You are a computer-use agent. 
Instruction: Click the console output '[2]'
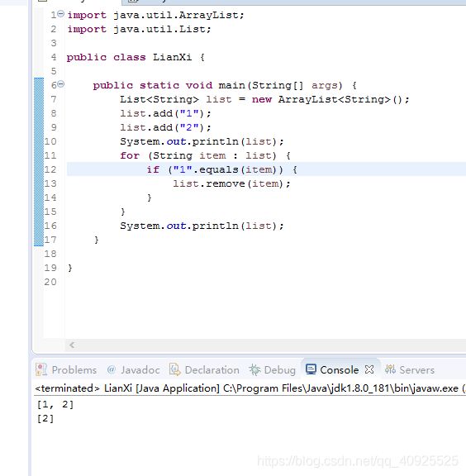click(45, 419)
